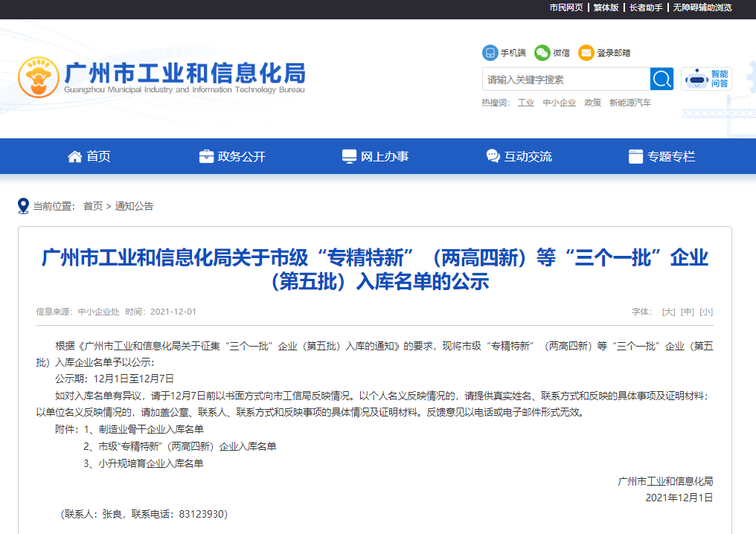756x534 pixels.
Task: Open the 微信 WeChat icon
Action: (542, 53)
